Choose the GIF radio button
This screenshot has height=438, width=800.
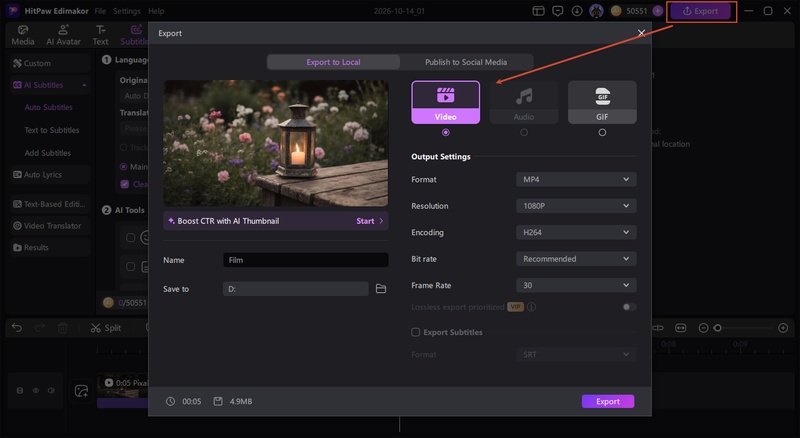pos(602,132)
